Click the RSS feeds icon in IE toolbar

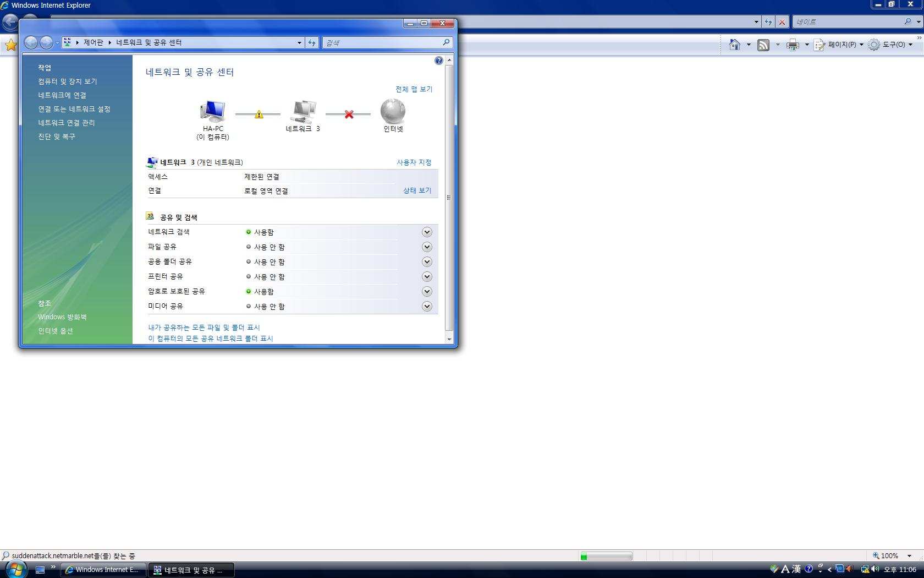(x=763, y=45)
